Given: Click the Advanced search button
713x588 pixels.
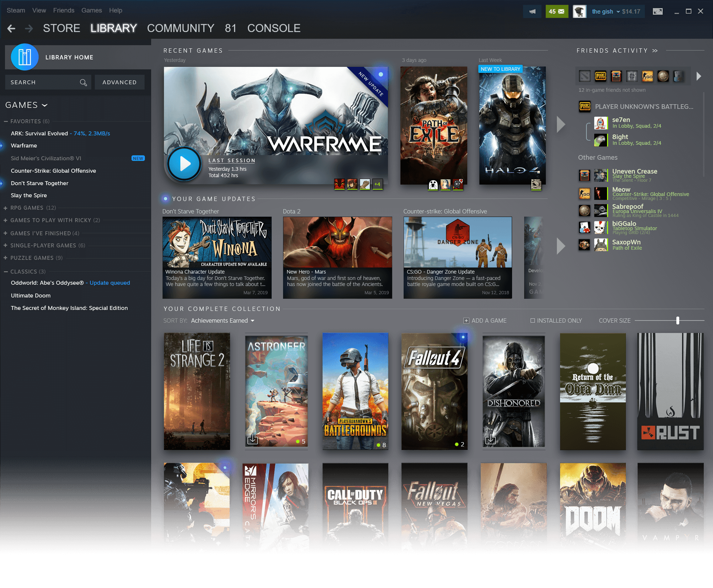Looking at the screenshot, I should pos(119,82).
